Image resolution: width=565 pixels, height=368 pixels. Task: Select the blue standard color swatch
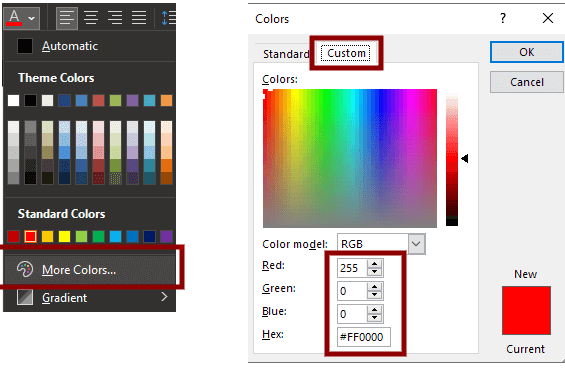(x=132, y=236)
